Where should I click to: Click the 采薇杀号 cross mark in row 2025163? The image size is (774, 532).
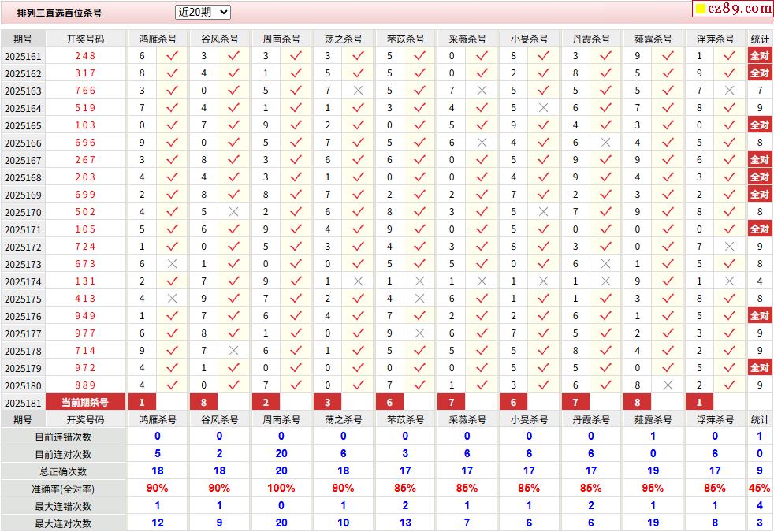[482, 91]
